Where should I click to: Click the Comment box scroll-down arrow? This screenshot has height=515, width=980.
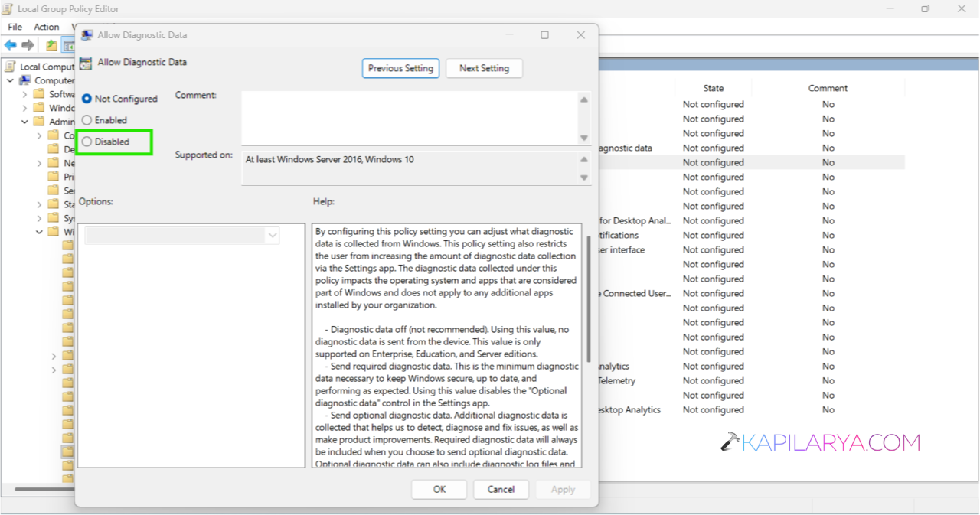coord(584,138)
